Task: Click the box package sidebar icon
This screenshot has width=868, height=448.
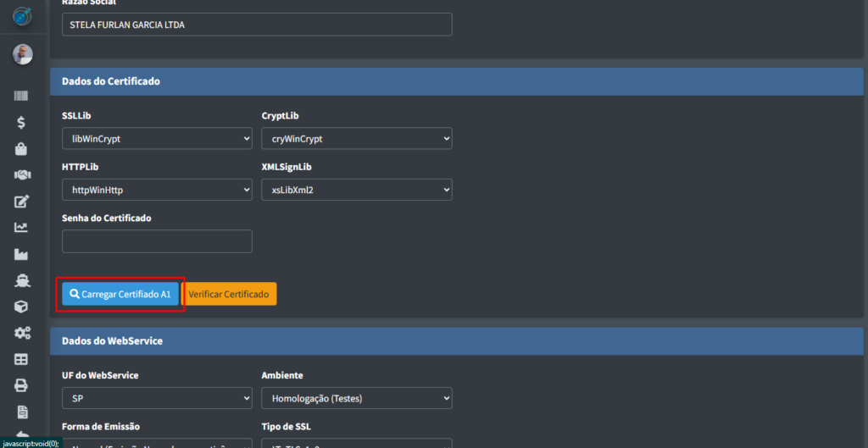Action: click(x=21, y=307)
